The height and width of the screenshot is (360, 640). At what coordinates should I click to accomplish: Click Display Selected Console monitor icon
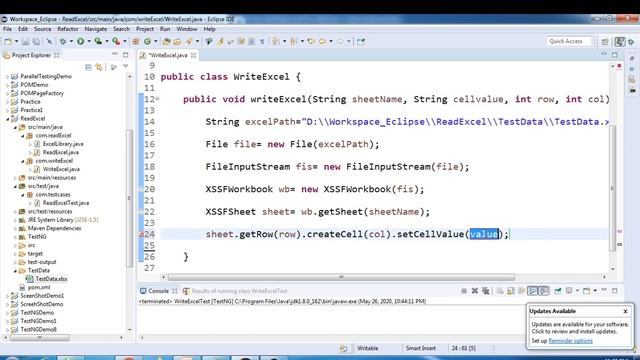[569, 291]
